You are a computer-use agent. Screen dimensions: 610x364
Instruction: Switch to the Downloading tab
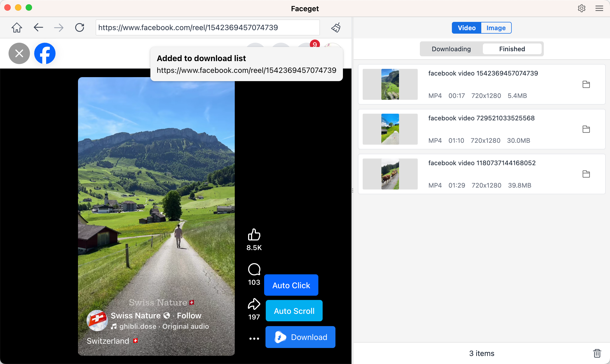point(451,49)
